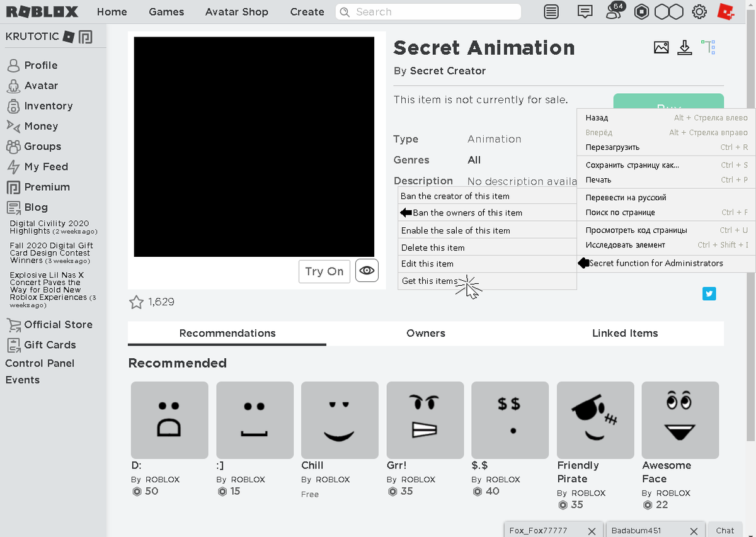Toggle the eye preview button

(x=367, y=271)
